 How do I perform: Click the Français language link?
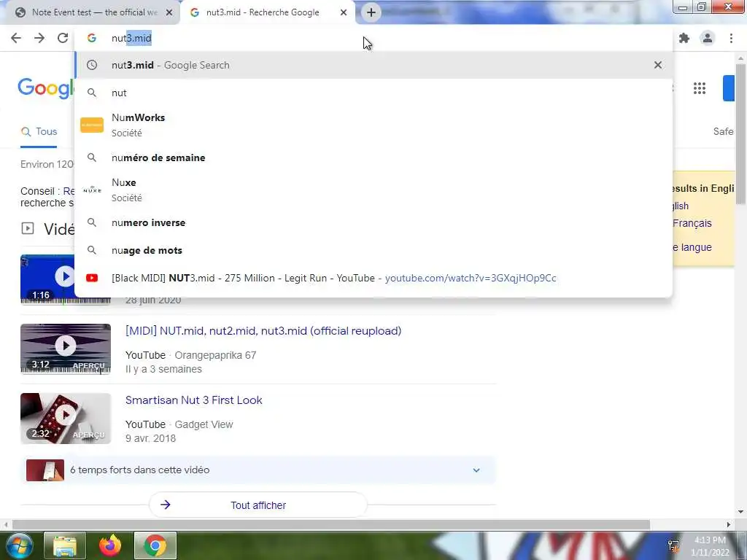692,223
